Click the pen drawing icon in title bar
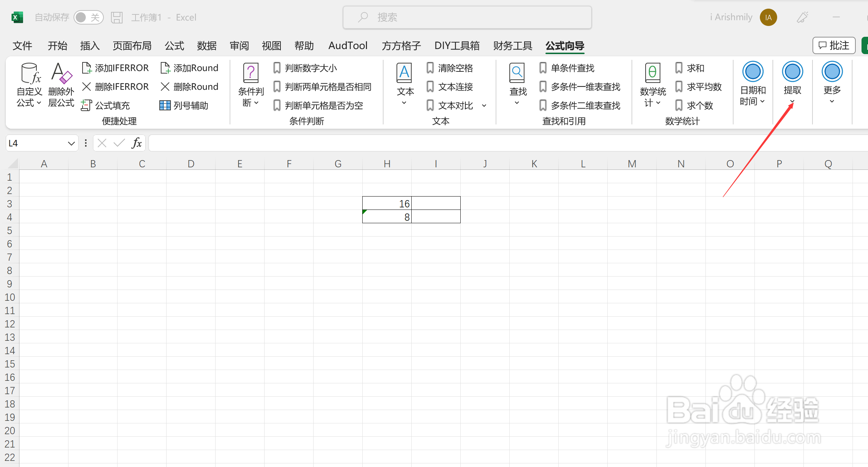The width and height of the screenshot is (868, 467). tap(802, 17)
